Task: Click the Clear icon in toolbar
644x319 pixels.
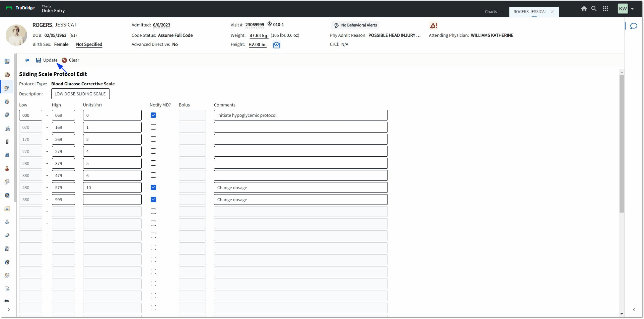Action: click(x=64, y=60)
